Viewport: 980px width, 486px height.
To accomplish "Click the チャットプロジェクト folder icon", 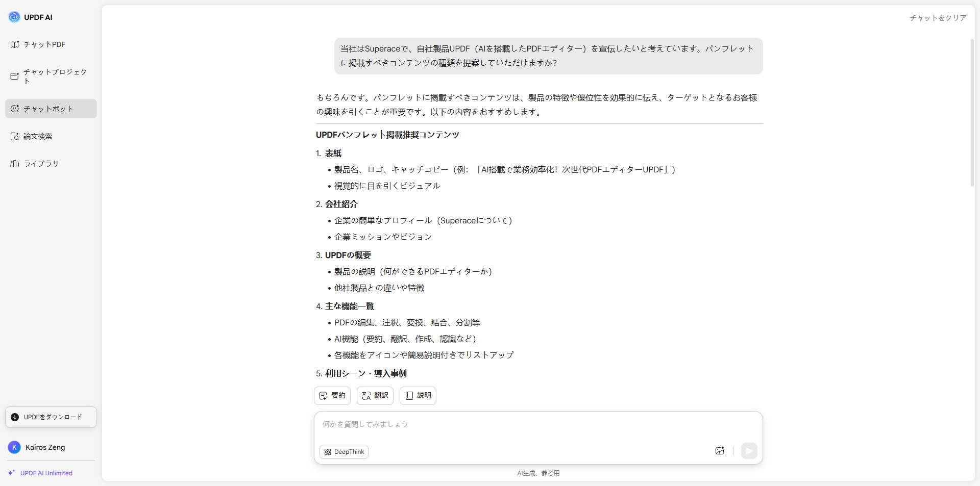I will pos(15,76).
